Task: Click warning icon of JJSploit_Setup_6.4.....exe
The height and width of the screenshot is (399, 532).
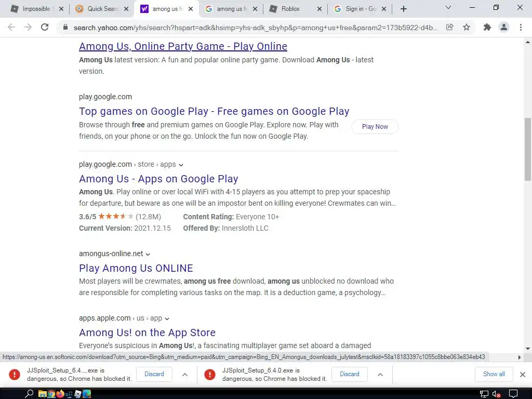Action: point(14,374)
